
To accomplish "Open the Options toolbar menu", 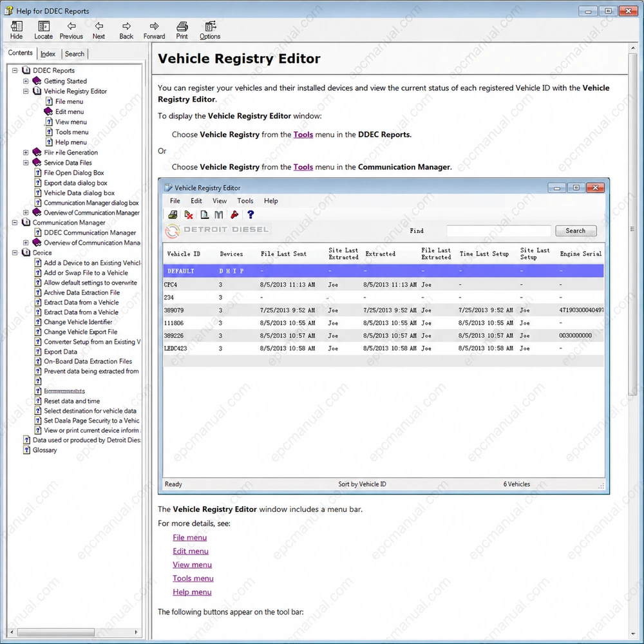I will (x=210, y=30).
